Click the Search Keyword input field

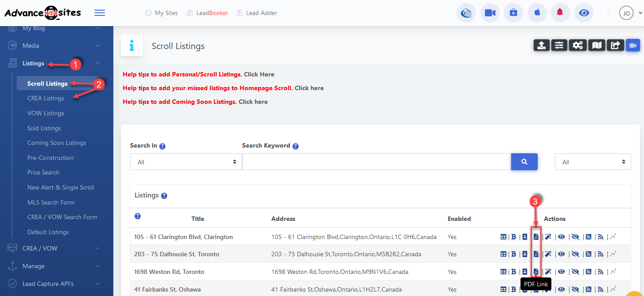pos(376,162)
